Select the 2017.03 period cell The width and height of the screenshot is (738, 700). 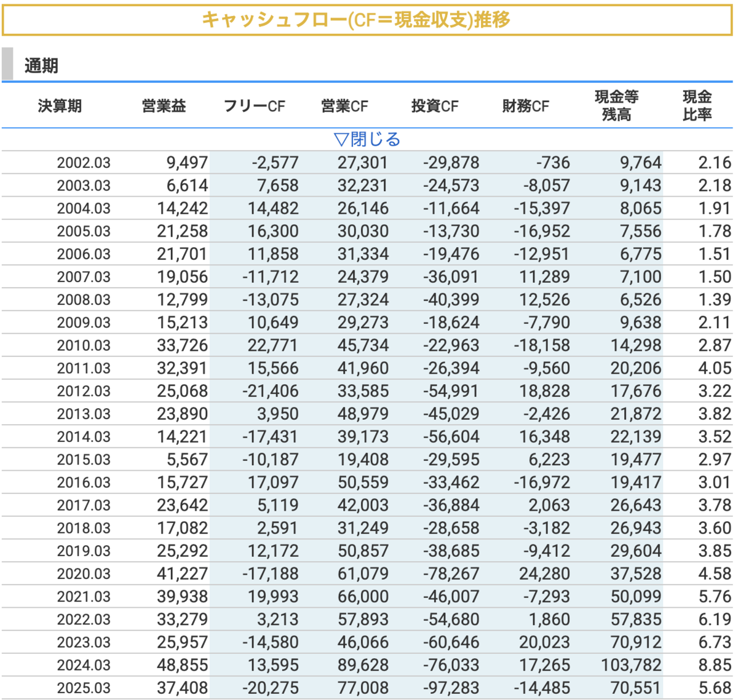pos(84,505)
